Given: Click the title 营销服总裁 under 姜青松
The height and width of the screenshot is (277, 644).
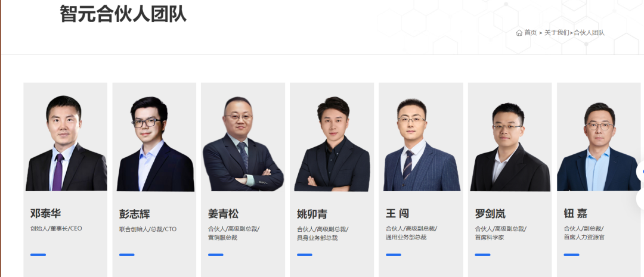Looking at the screenshot, I should tap(222, 238).
